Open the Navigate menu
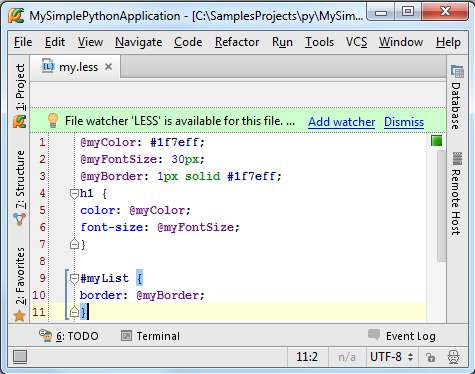475x374 pixels. (x=138, y=42)
